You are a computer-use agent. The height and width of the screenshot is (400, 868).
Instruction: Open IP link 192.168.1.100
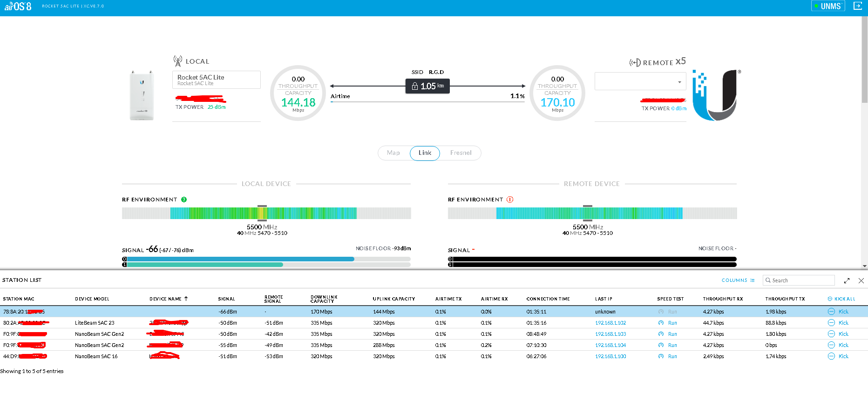click(610, 356)
